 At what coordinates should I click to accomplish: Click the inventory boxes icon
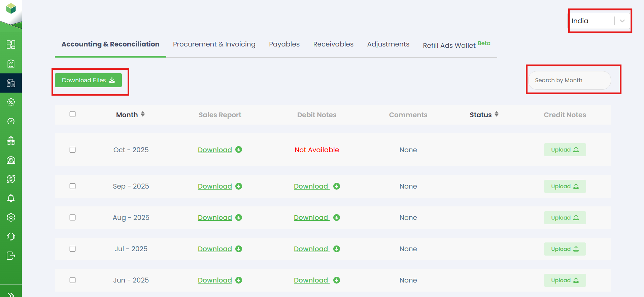coord(11,141)
